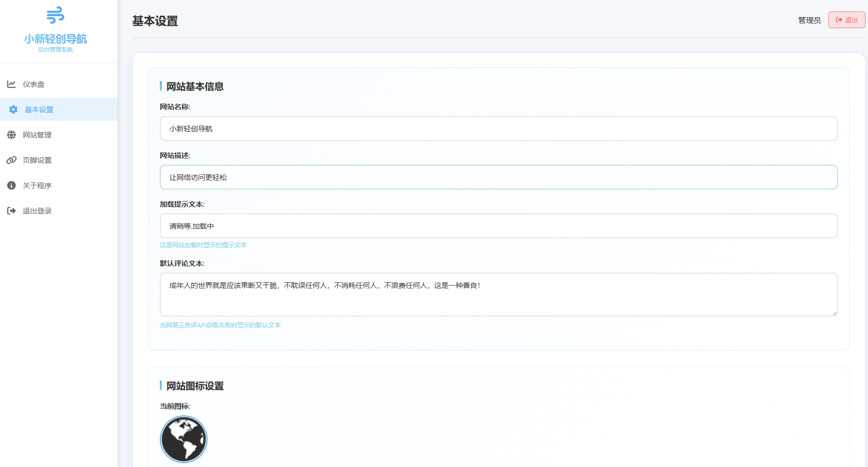Screen dimensions: 868x467
Task: Choose 退出登录 in the sidebar
Action: [x=59, y=211]
